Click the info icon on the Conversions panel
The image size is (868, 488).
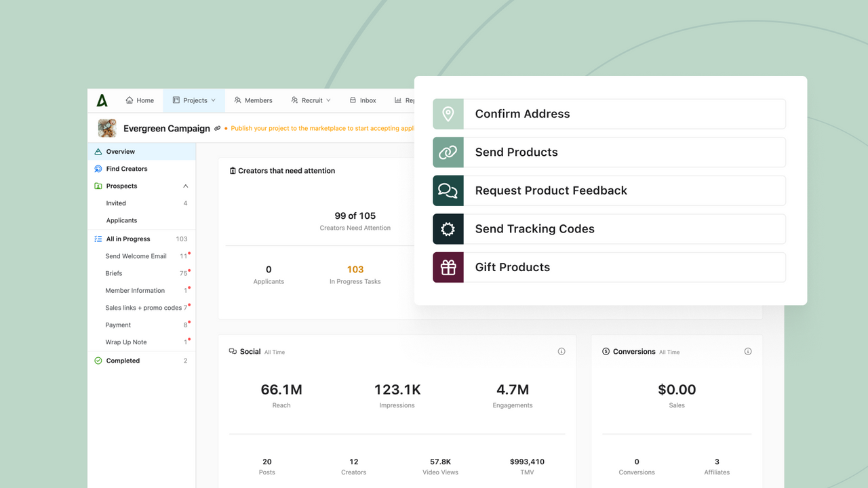[x=748, y=351]
